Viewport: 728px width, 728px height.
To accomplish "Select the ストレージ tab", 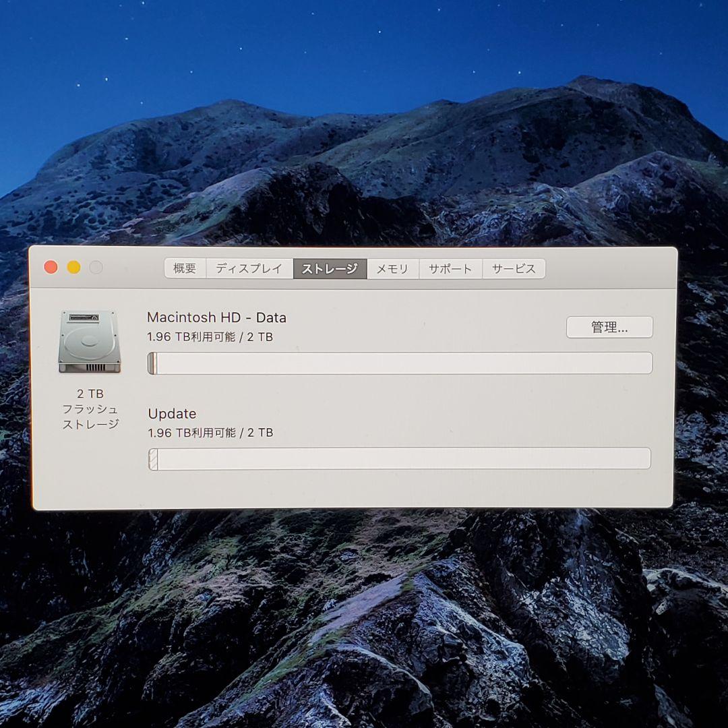I will click(330, 268).
